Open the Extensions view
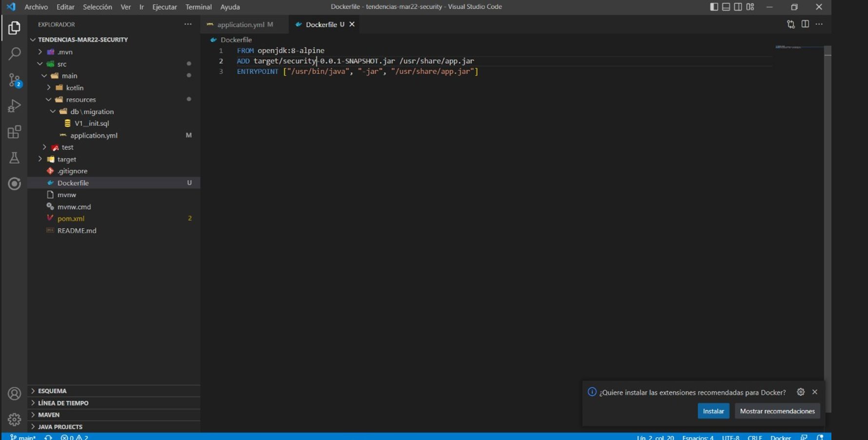Image resolution: width=868 pixels, height=440 pixels. click(14, 132)
